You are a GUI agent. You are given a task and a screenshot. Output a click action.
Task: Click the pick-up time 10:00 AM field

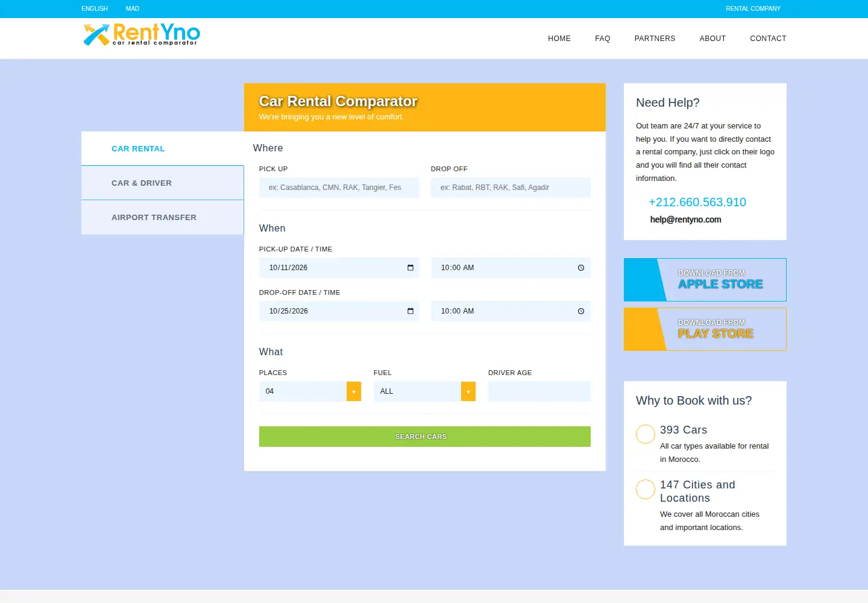pyautogui.click(x=511, y=268)
